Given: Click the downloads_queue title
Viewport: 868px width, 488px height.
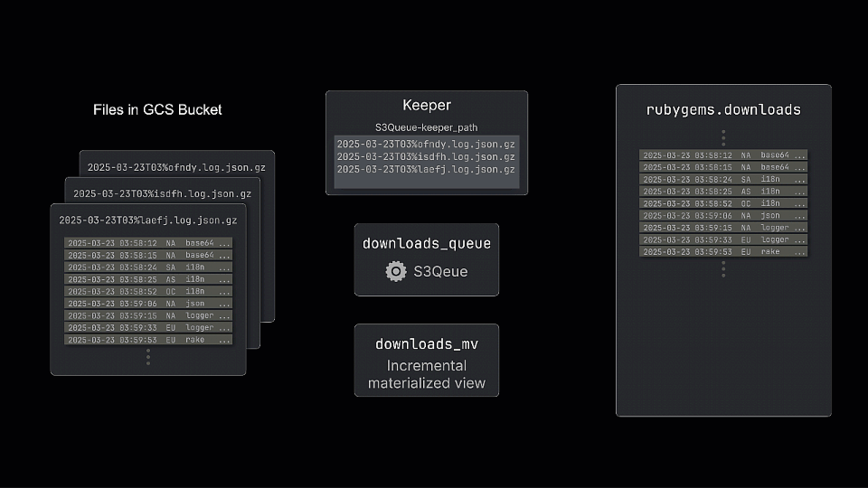Looking at the screenshot, I should click(x=427, y=243).
